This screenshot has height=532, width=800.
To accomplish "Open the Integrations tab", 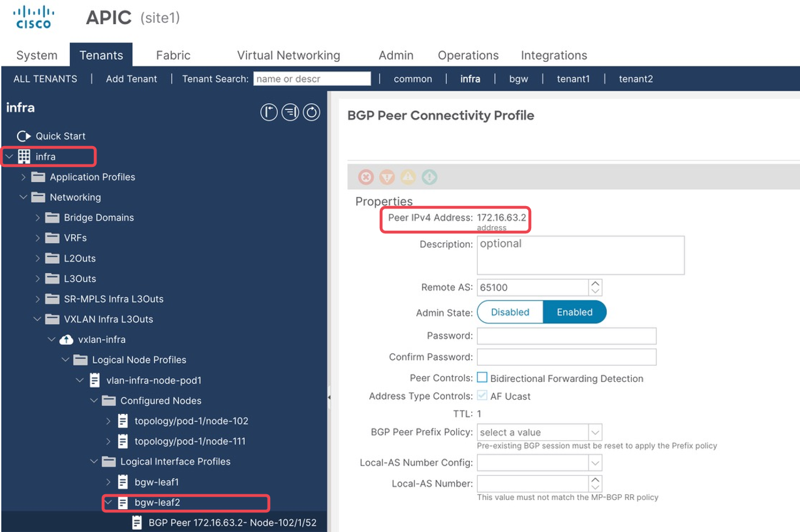I will click(554, 55).
